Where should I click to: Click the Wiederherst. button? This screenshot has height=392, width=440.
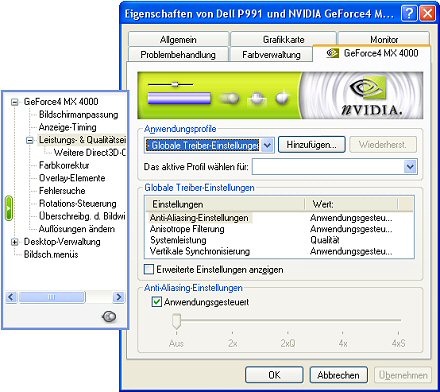point(383,145)
